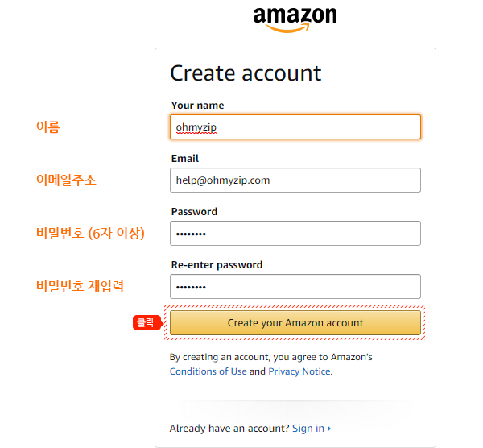Screen dimensions: 483x448
Task: Click the "Email" field label
Action: (x=185, y=159)
